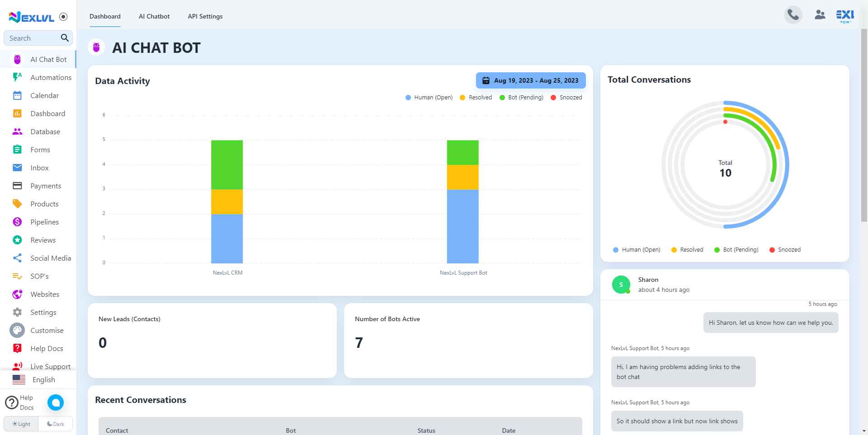Open the Calendar sidebar icon
868x435 pixels.
pyautogui.click(x=17, y=96)
